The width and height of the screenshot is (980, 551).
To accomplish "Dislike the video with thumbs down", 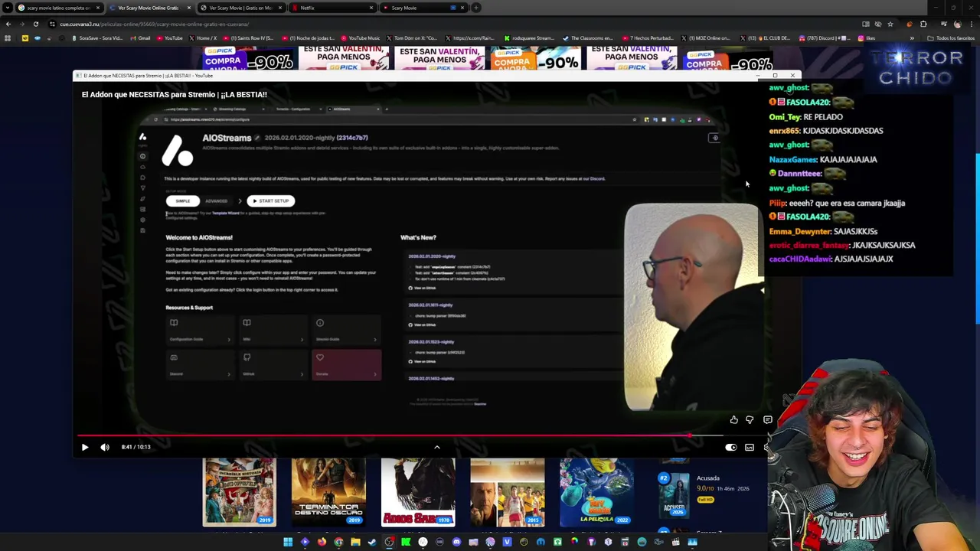I will coord(750,419).
